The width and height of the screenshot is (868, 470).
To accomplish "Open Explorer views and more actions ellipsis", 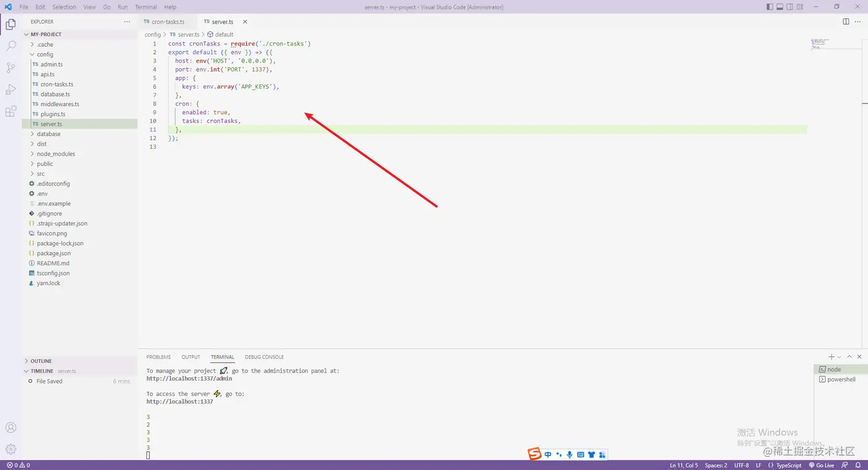I will 127,22.
